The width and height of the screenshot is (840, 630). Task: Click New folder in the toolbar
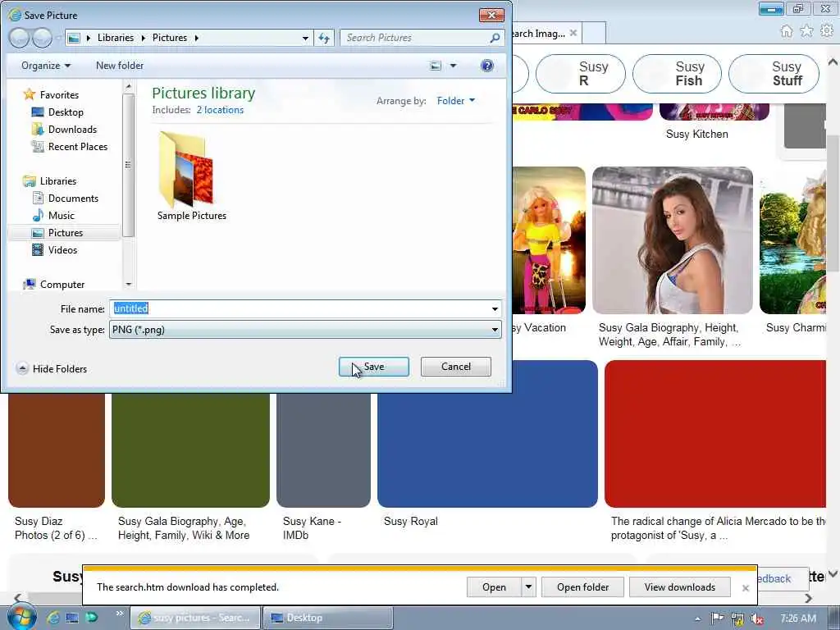120,66
